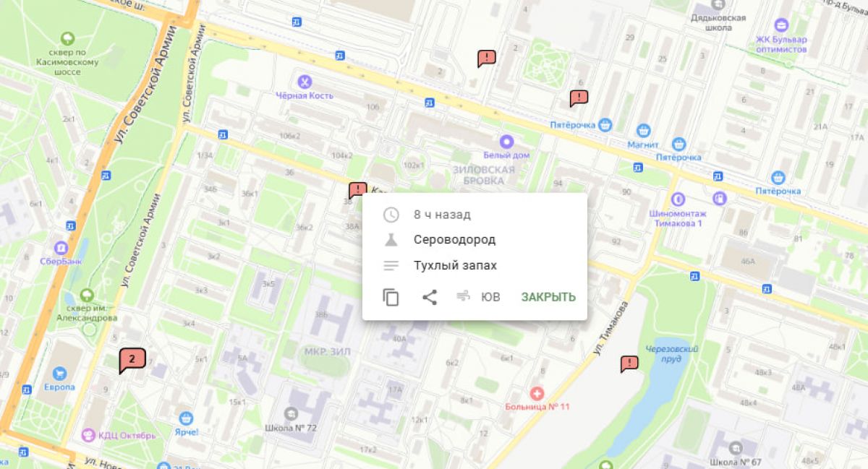
Task: Click the share icon in the popup
Action: click(430, 297)
